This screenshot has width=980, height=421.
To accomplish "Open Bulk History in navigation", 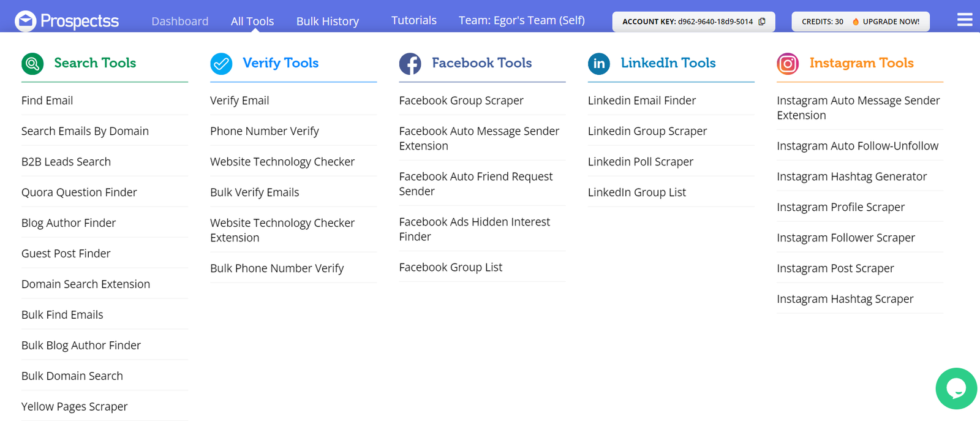I will 328,21.
